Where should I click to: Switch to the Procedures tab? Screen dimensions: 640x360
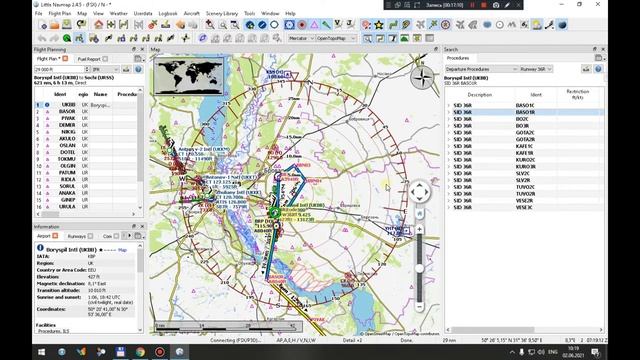[x=458, y=58]
